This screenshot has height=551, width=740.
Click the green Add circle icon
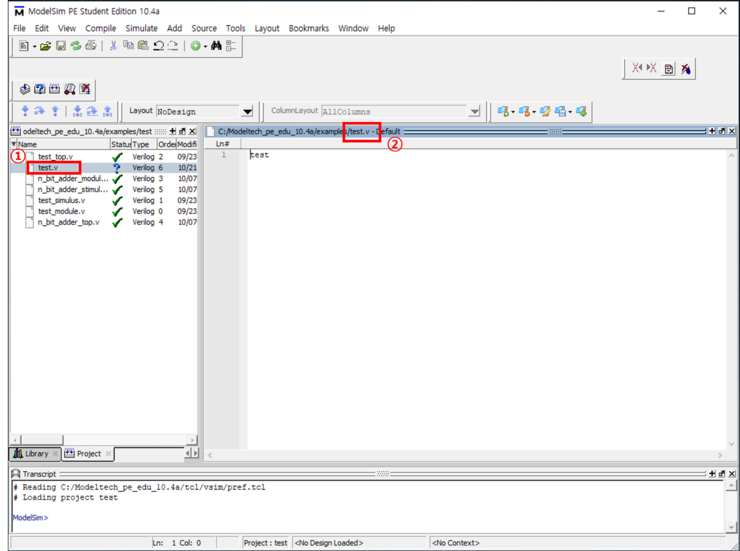(195, 46)
